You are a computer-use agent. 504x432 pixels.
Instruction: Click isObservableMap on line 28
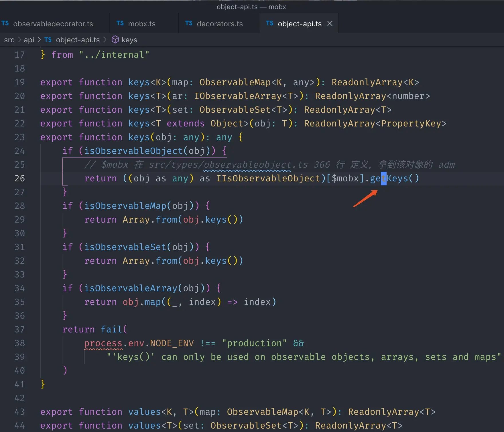coord(125,206)
